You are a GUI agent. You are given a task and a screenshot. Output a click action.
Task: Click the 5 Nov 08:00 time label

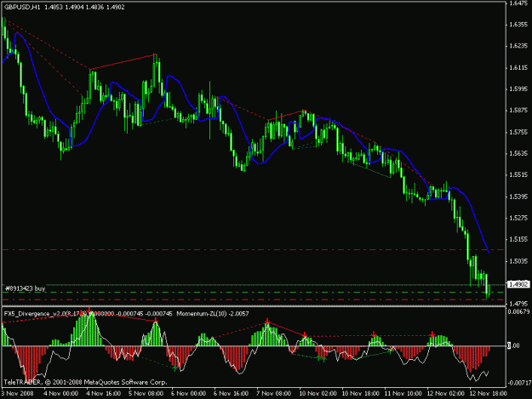(146, 393)
